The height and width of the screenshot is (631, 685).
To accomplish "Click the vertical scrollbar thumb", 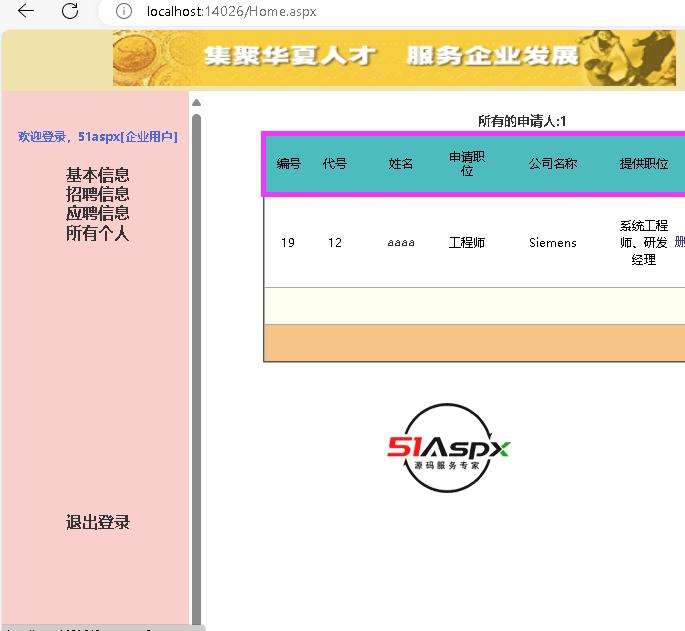I will coord(196,360).
